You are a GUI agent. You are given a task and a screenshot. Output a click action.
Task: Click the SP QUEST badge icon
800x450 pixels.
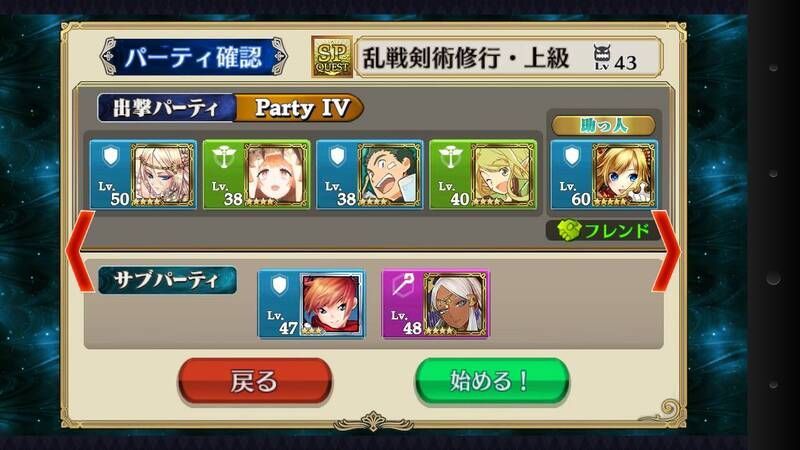[x=332, y=57]
